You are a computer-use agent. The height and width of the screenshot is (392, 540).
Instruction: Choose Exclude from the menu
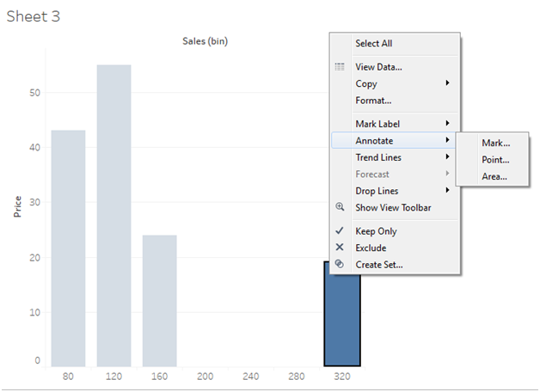click(x=395, y=248)
